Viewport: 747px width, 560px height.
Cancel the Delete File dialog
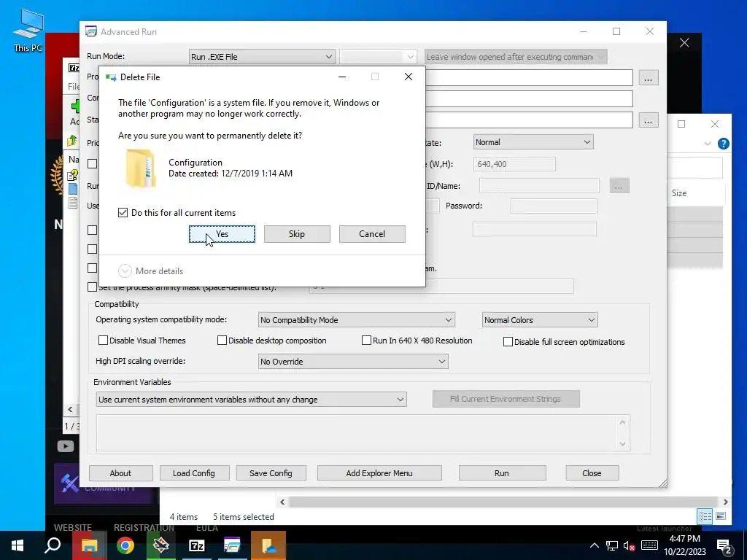[372, 234]
